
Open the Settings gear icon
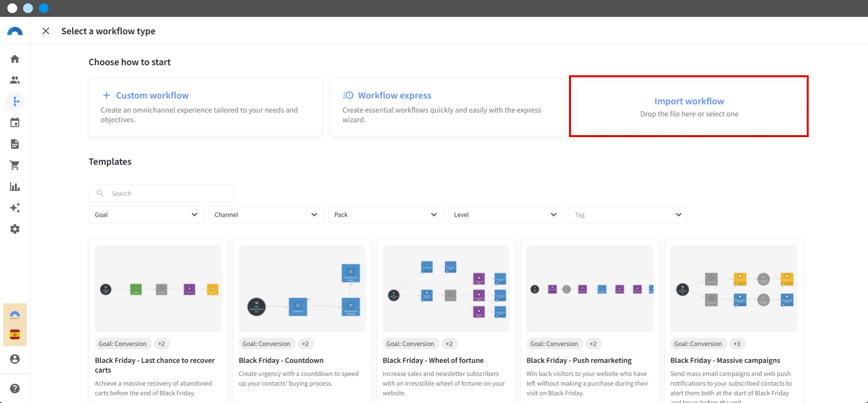point(15,229)
